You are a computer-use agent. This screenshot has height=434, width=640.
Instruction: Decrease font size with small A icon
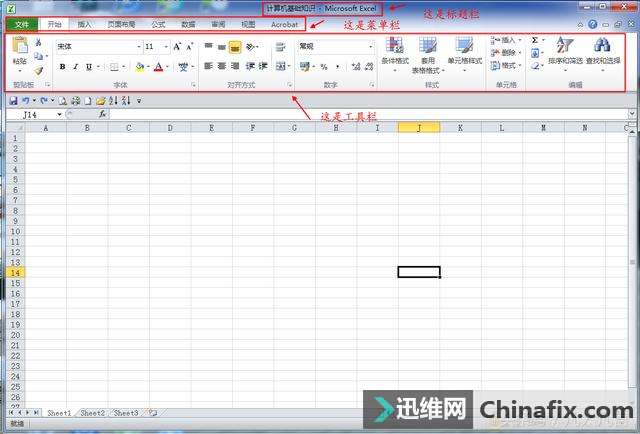[190, 47]
